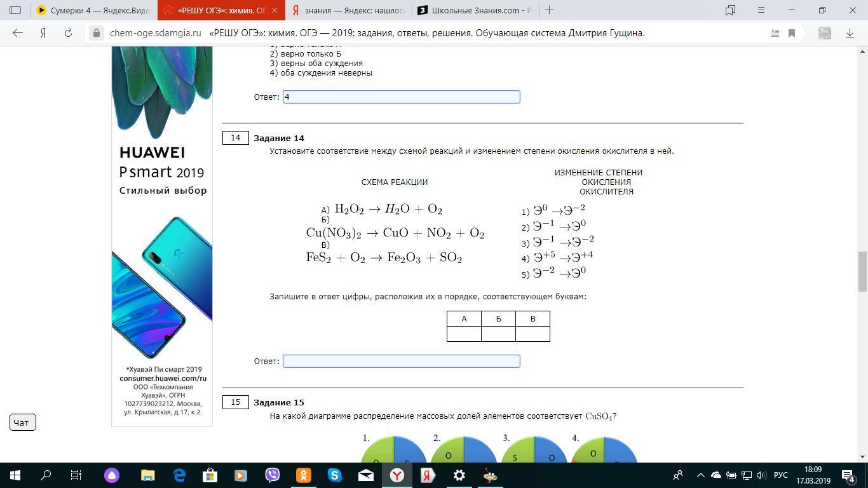Image resolution: width=868 pixels, height=488 pixels.
Task: Click the grey extension icon beside downloads
Action: (825, 33)
